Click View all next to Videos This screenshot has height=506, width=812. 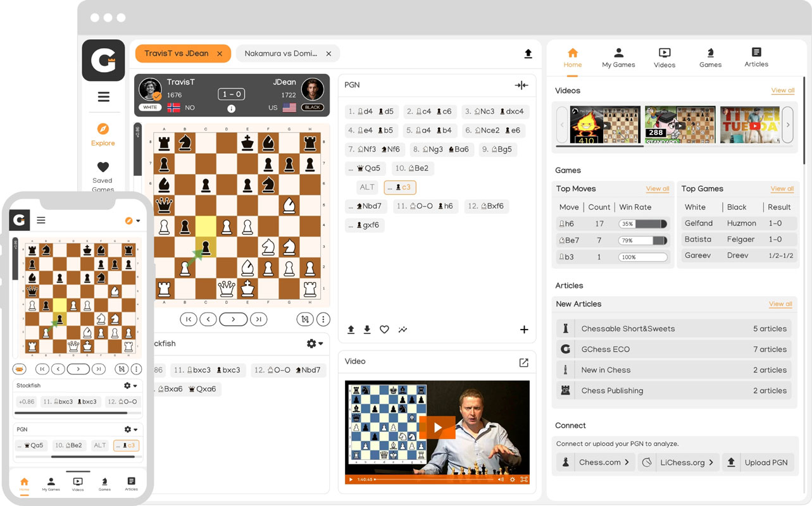(783, 90)
